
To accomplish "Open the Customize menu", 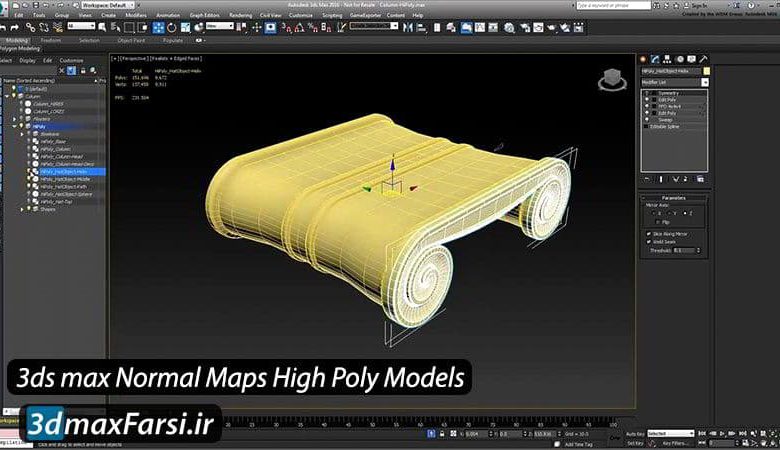I will [300, 15].
